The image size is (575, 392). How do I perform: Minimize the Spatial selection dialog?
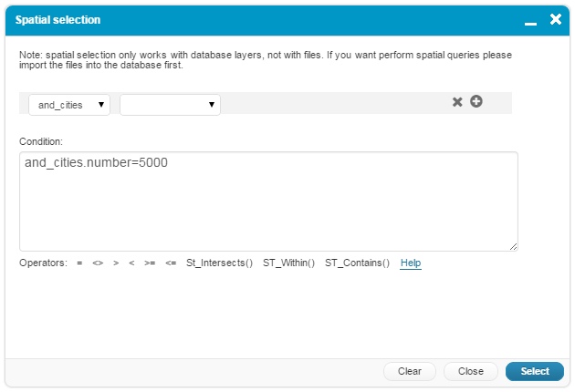530,20
